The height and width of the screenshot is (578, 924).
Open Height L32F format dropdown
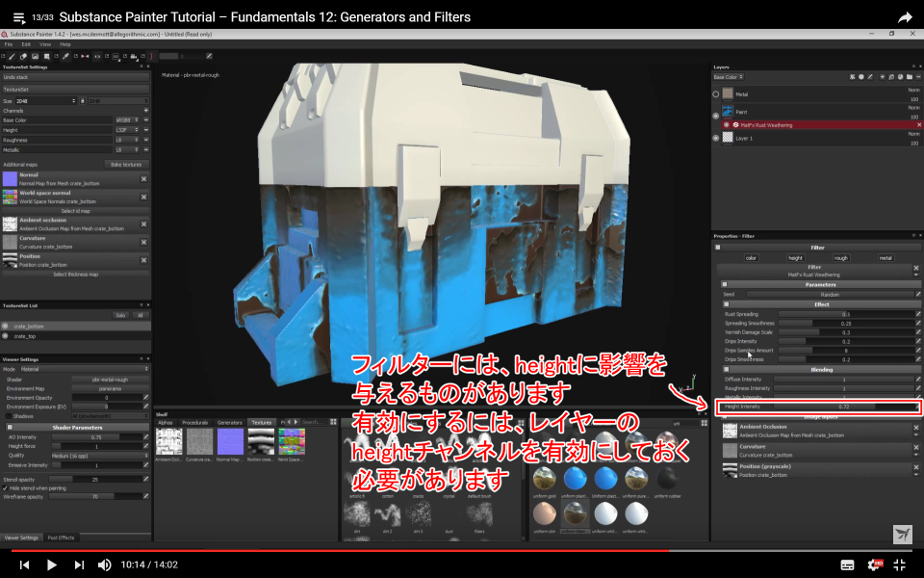(x=127, y=130)
